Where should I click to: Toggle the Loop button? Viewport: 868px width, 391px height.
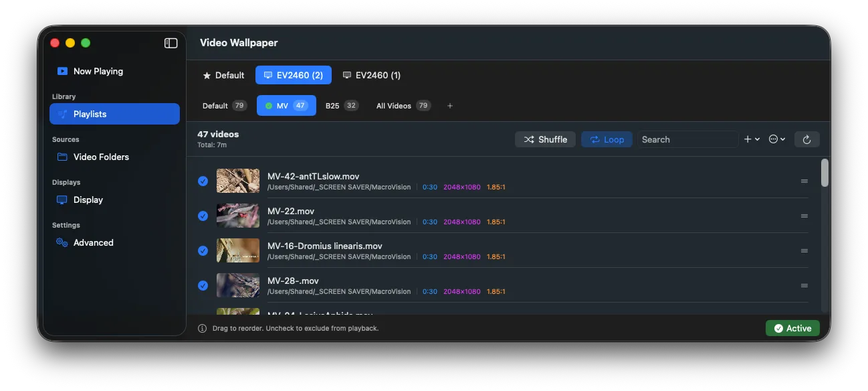(607, 139)
